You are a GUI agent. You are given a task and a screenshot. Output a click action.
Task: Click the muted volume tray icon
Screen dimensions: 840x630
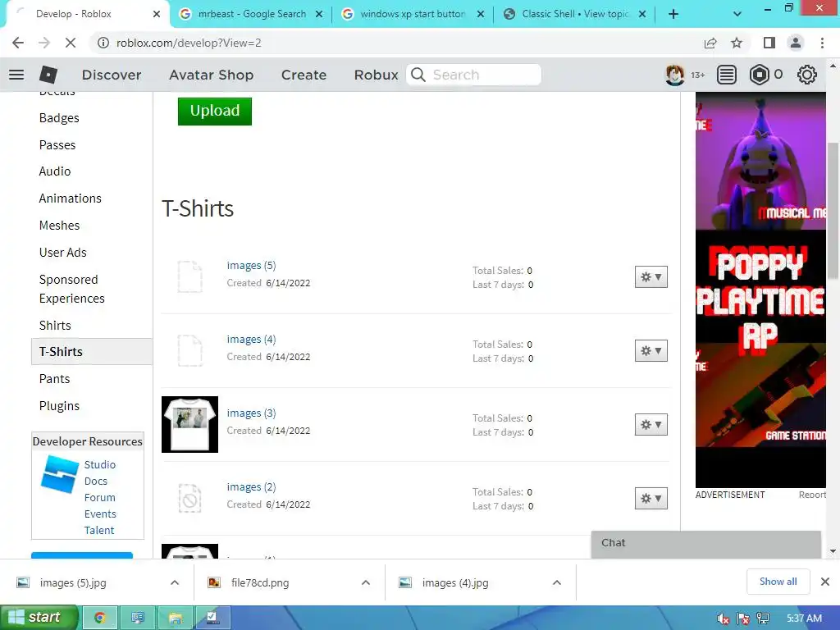(724, 619)
